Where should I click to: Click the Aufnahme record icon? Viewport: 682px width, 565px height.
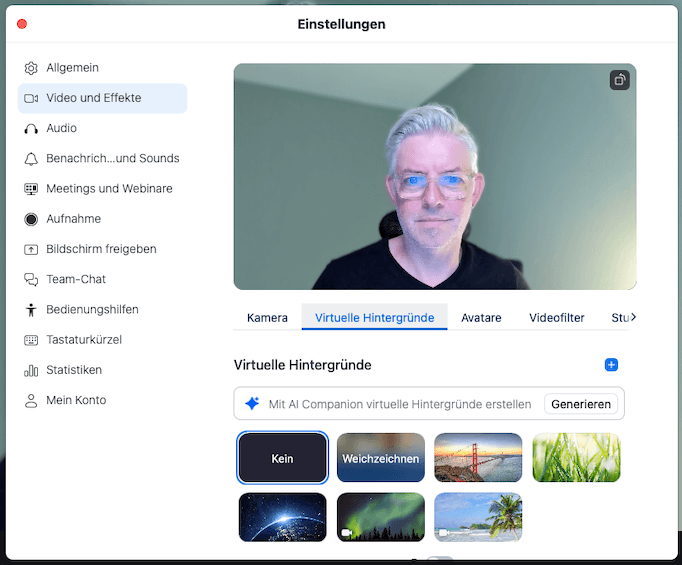pos(31,219)
